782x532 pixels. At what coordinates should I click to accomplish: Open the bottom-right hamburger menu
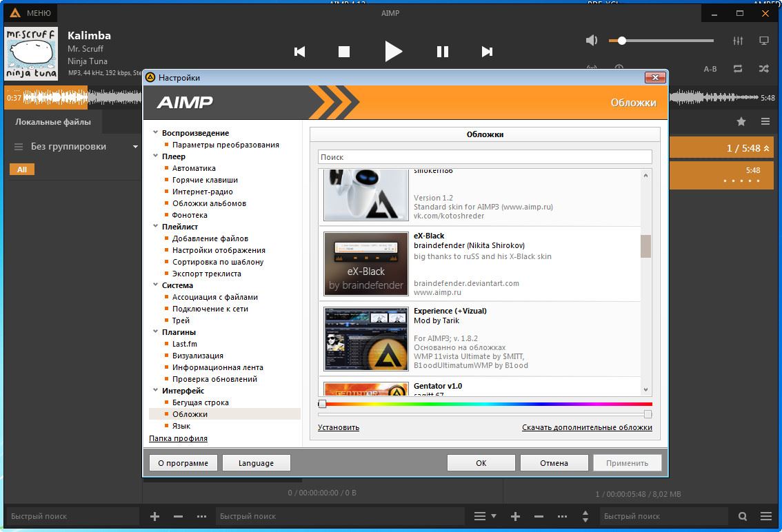[766, 517]
